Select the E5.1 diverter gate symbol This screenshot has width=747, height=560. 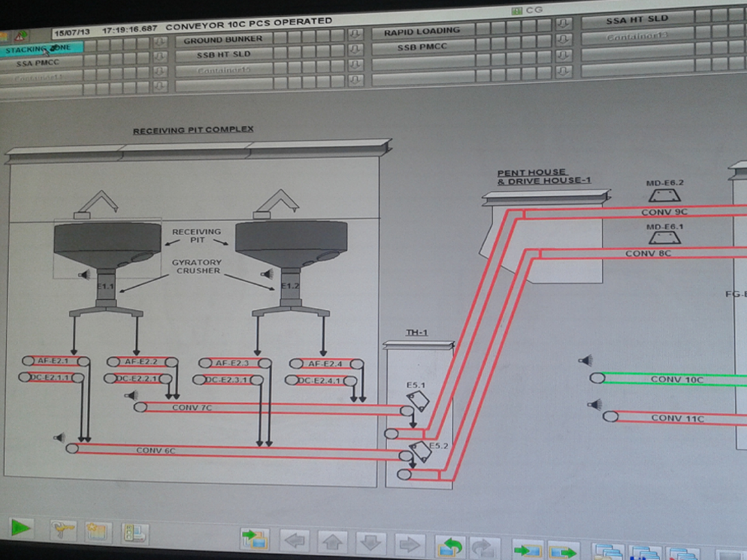pyautogui.click(x=418, y=400)
